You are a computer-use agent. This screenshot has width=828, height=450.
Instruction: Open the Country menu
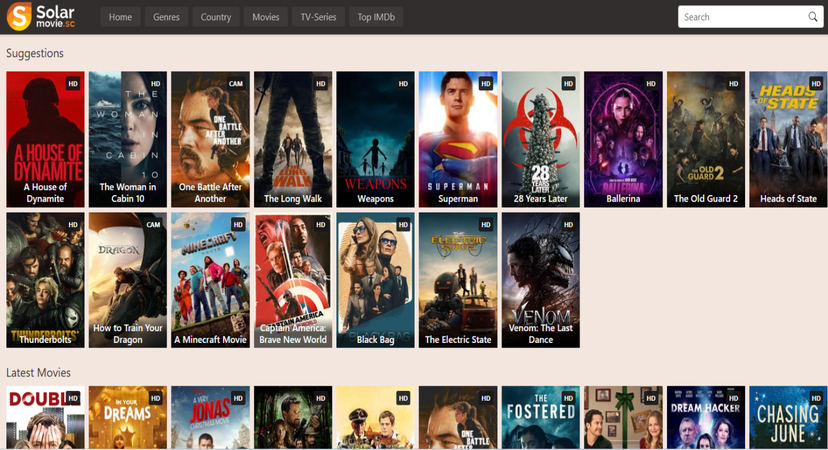click(215, 17)
